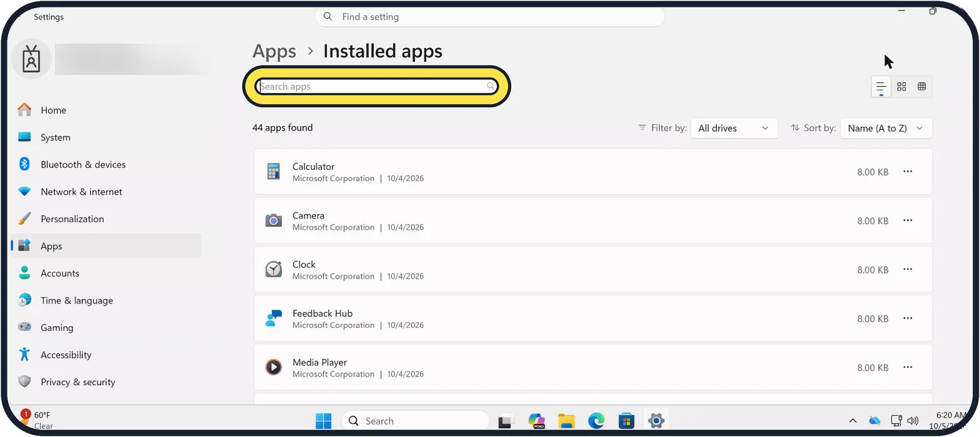Go to Bluetooth & devices
The width and height of the screenshot is (980, 437).
(106, 165)
